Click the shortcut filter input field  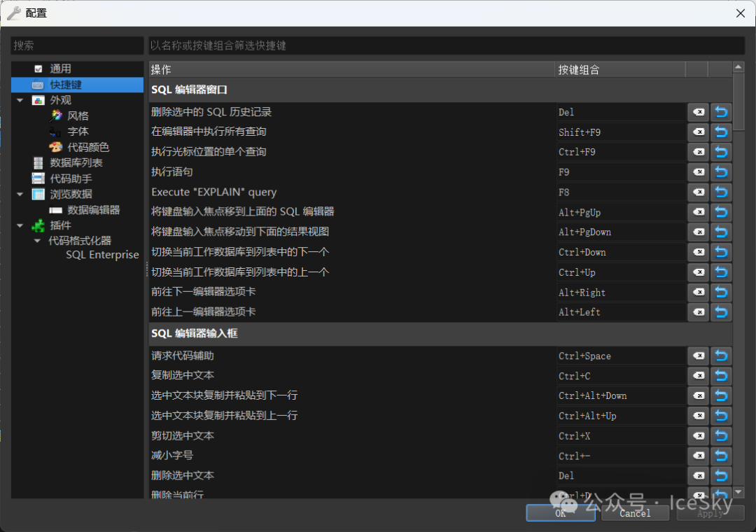tap(446, 45)
